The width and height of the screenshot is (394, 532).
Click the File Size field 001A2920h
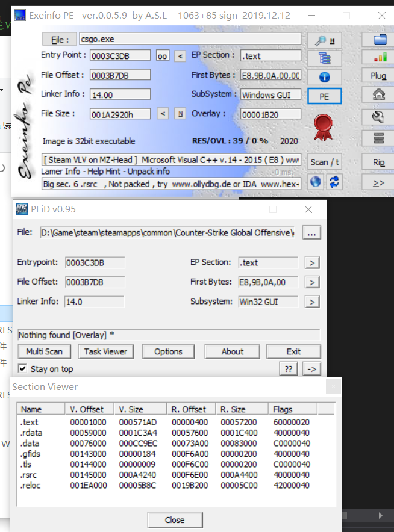[120, 114]
